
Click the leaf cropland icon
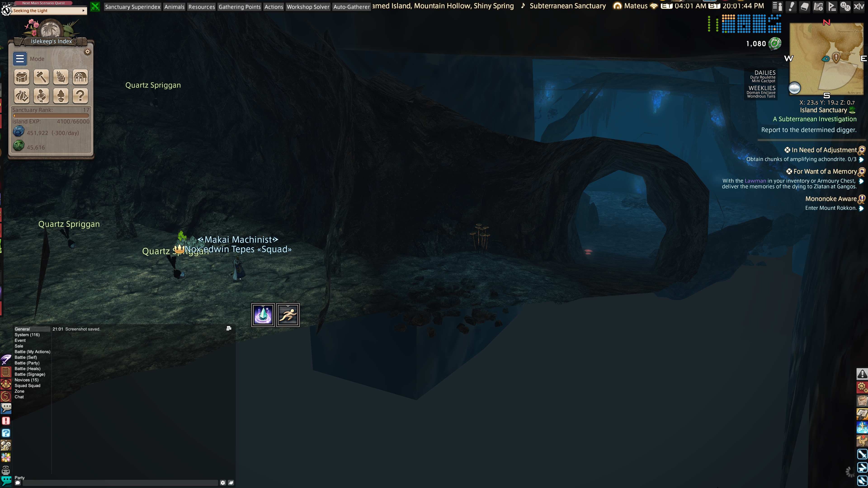[x=61, y=77]
